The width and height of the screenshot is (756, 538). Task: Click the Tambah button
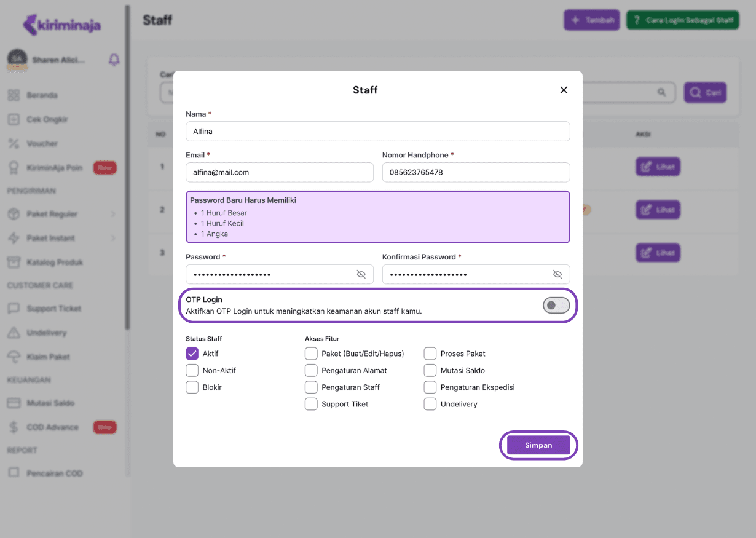(x=591, y=20)
